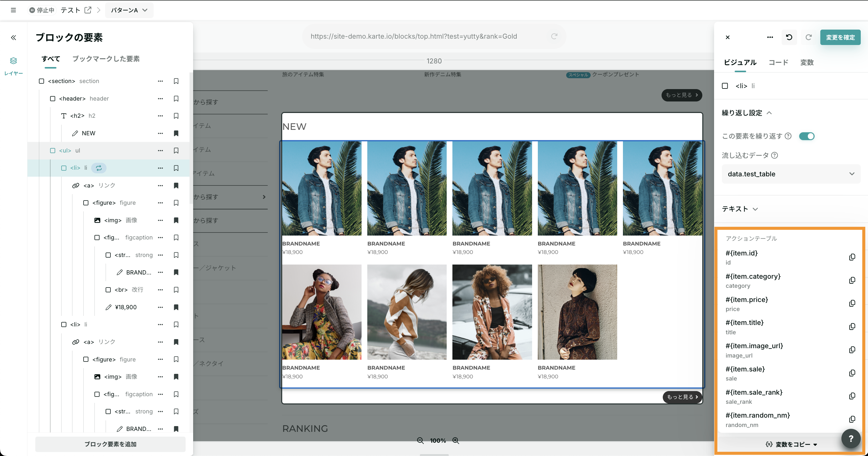Click ブロック要素を追加 button
This screenshot has height=456, width=868.
tap(110, 444)
